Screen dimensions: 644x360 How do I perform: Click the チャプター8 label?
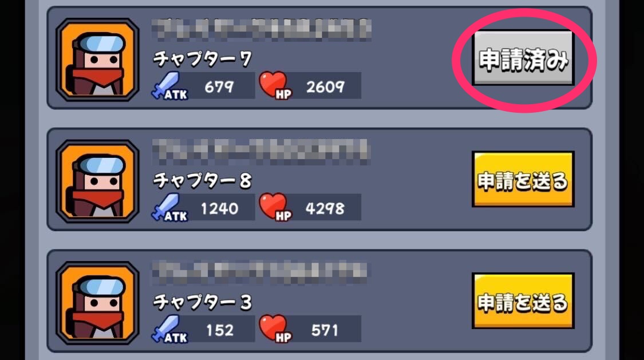click(202, 181)
